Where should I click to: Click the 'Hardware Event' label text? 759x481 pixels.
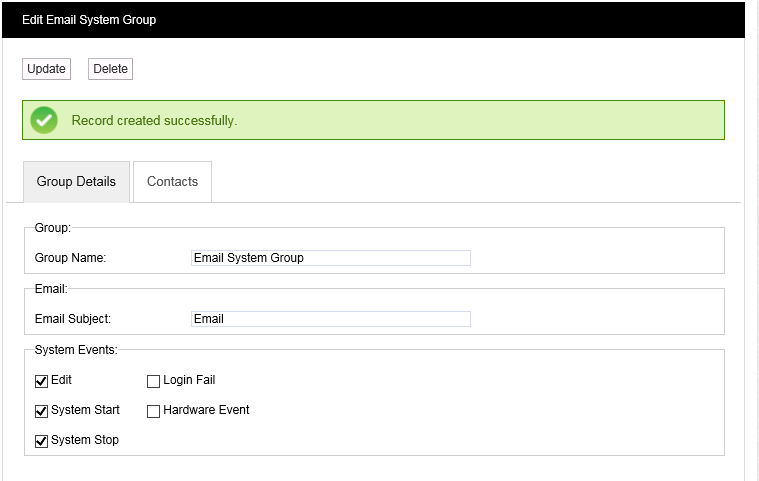coord(206,410)
